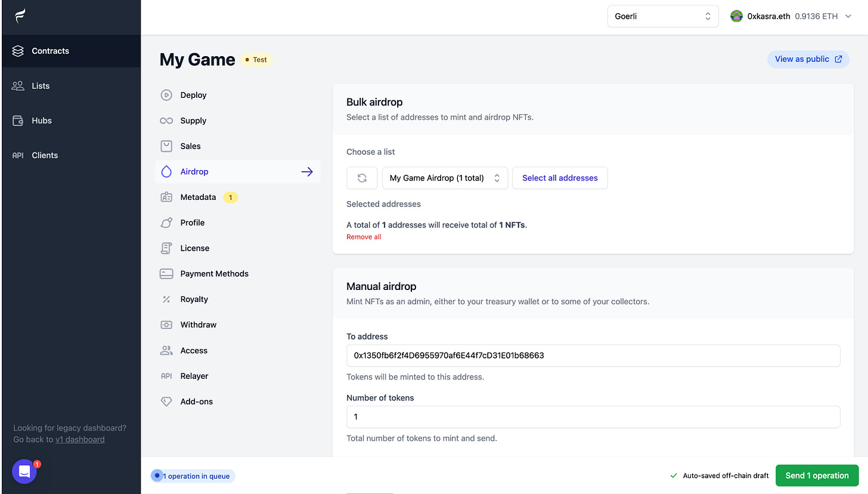
Task: Click the Royalty percent icon
Action: [x=166, y=300]
